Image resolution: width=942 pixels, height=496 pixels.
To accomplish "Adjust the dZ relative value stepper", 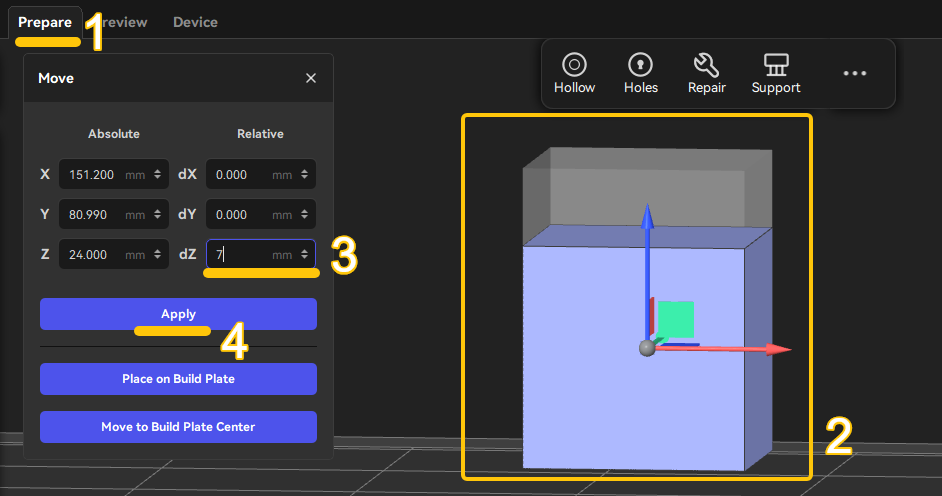I will [305, 255].
